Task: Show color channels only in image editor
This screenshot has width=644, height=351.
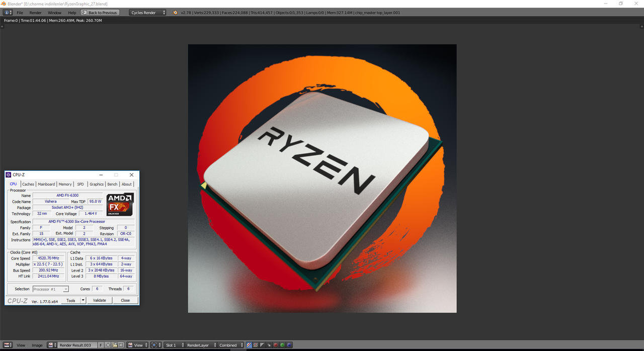Action: click(256, 345)
